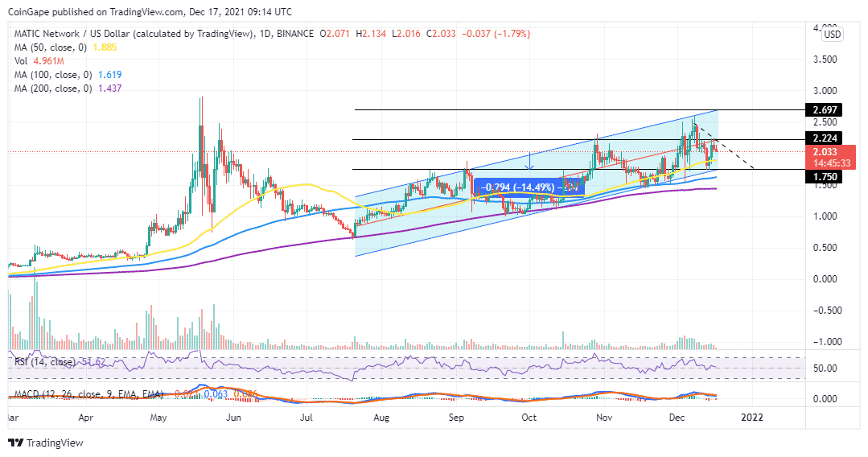This screenshot has height=457, width=868.
Task: Click the 1.750 horizontal line price label
Action: pyautogui.click(x=825, y=177)
